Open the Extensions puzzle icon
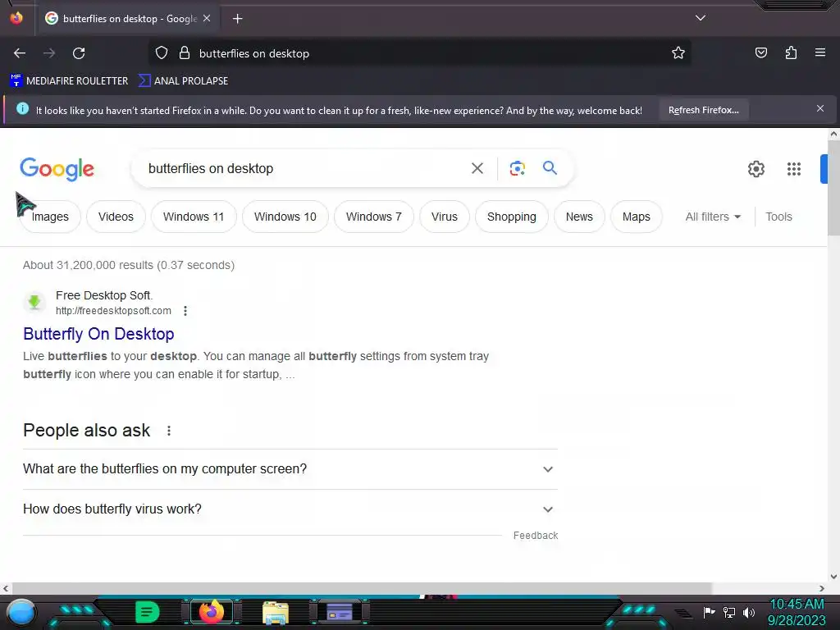840x630 pixels. pyautogui.click(x=791, y=53)
